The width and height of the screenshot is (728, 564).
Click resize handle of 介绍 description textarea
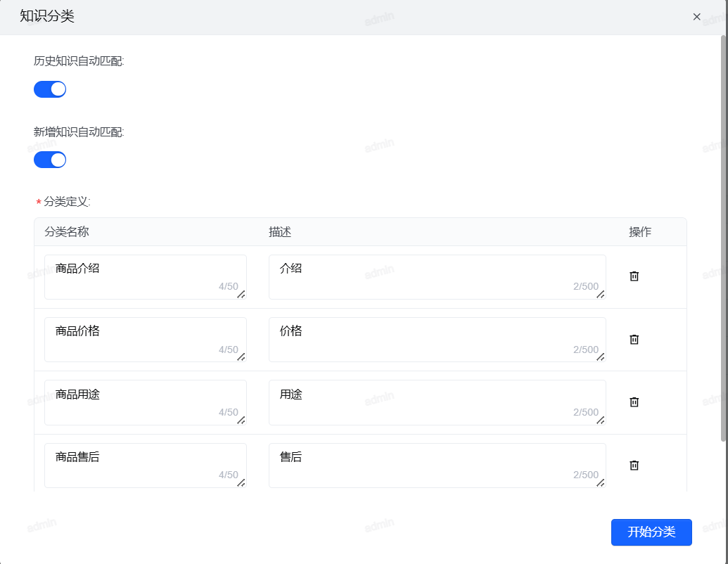[x=601, y=295]
